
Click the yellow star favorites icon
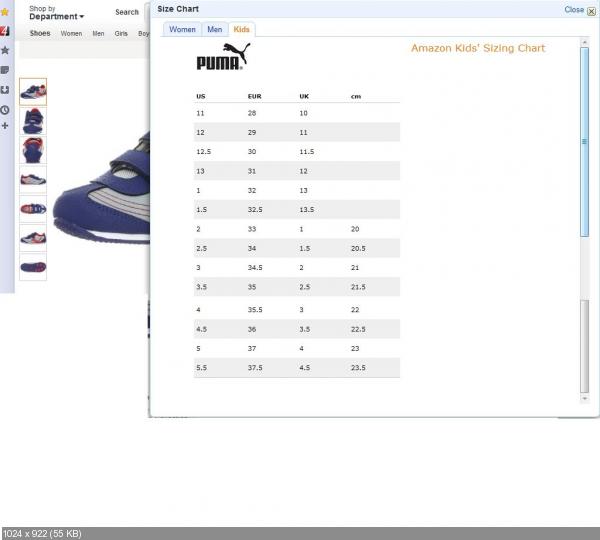click(x=5, y=12)
